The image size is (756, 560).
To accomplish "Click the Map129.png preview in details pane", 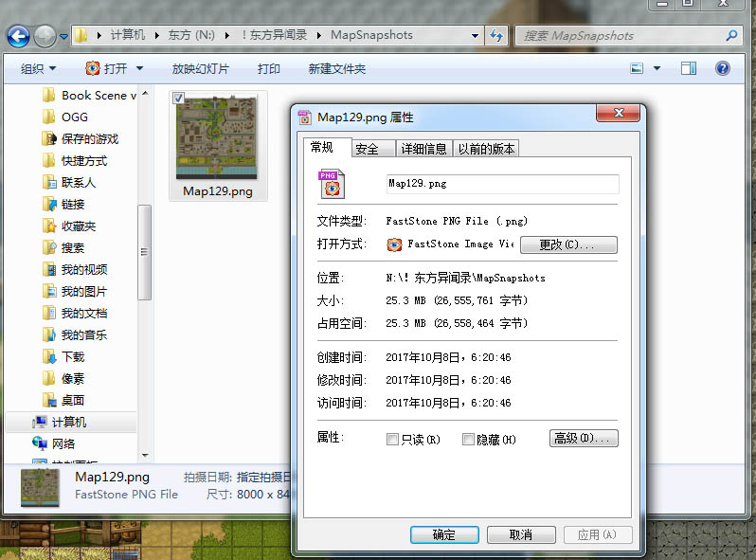I will [x=41, y=487].
